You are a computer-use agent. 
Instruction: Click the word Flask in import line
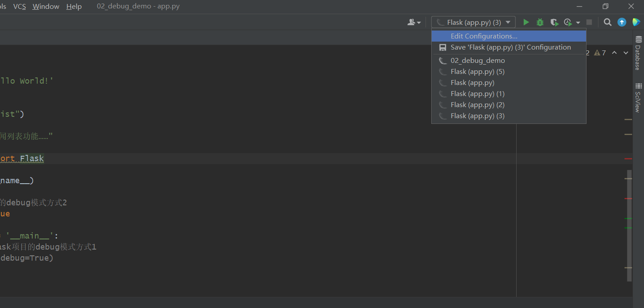[32, 158]
